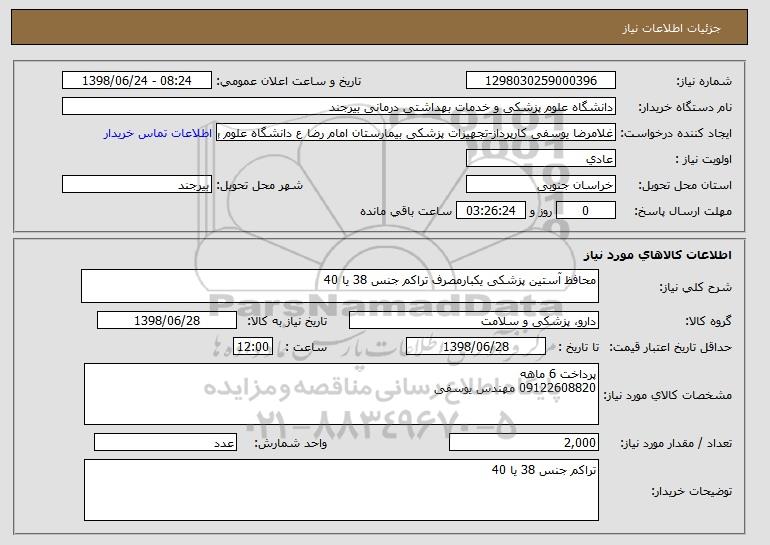Click the label شرح کلی نیاز
The image size is (770, 545).
coord(695,288)
